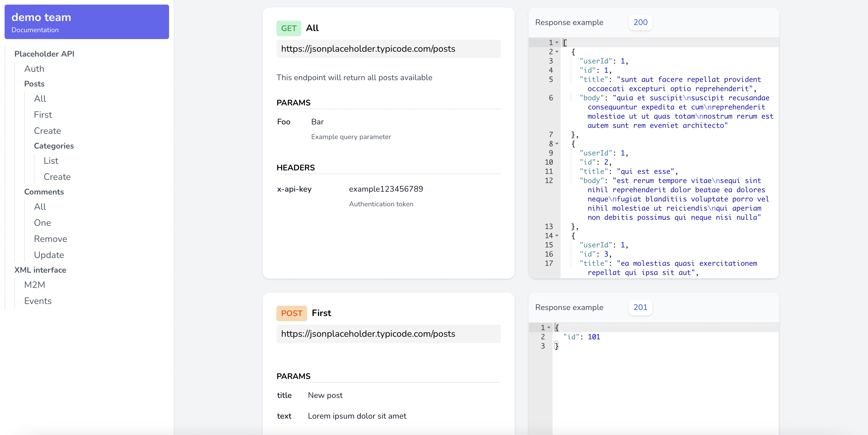This screenshot has width=868, height=435.
Task: Navigate to Remove under Comments
Action: (x=51, y=239)
